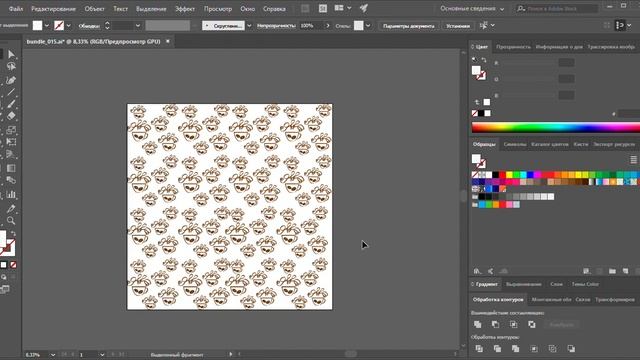Click the Trim pathfinder icon
The image size is (640, 360).
point(497,349)
